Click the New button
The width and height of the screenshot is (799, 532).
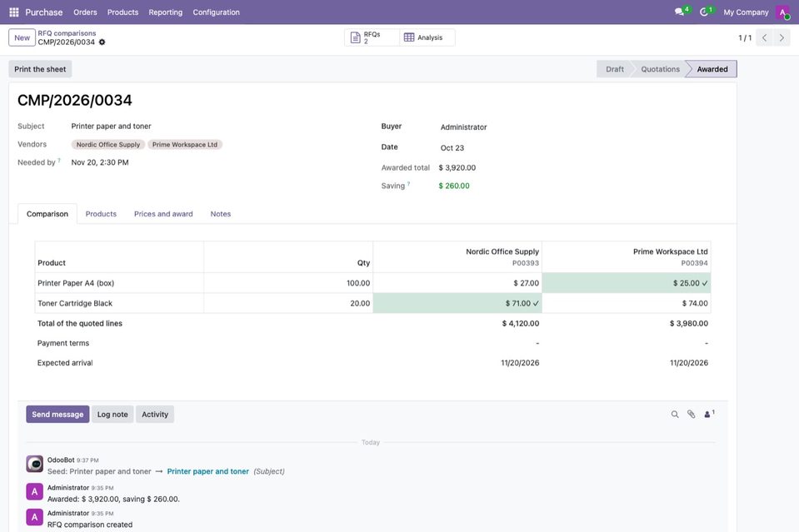(22, 37)
